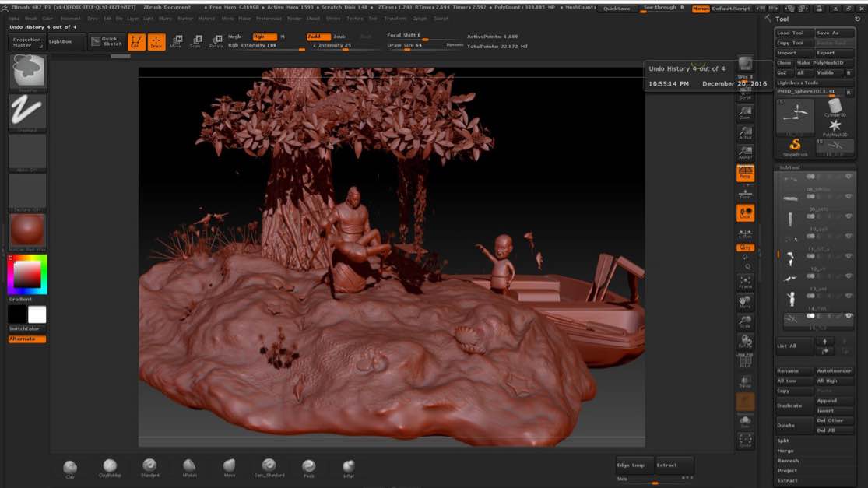Toggle the Zadd sculpt mode
The width and height of the screenshot is (868, 488).
pyautogui.click(x=318, y=37)
